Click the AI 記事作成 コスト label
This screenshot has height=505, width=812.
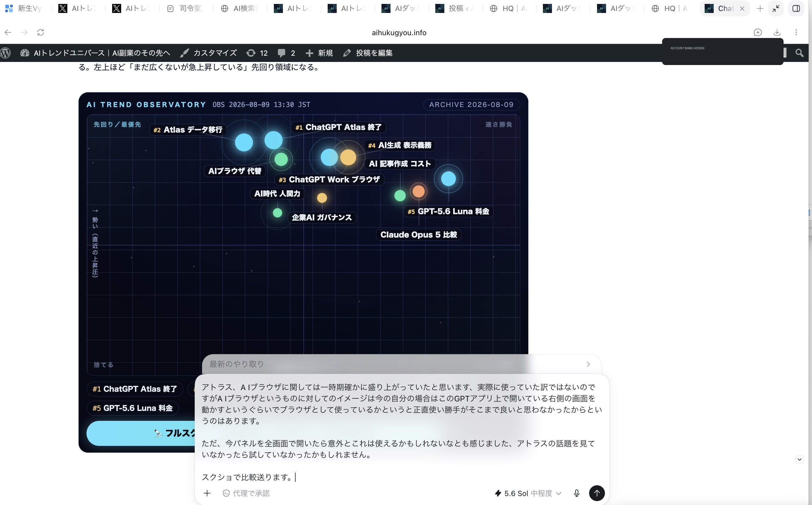400,164
